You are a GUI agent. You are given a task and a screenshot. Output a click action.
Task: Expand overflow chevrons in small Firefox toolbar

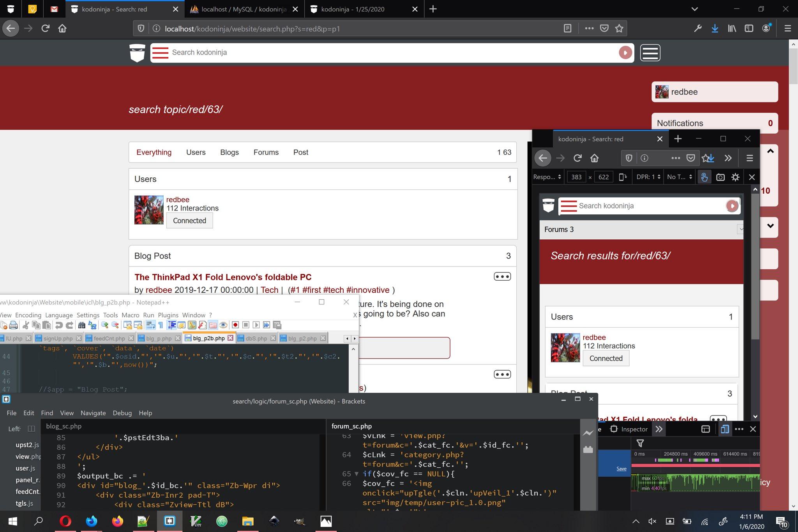point(728,158)
